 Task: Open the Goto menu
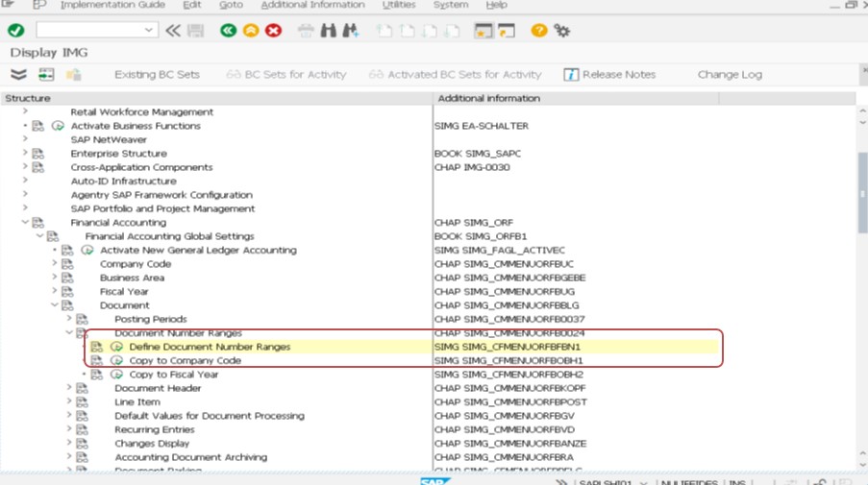click(231, 5)
